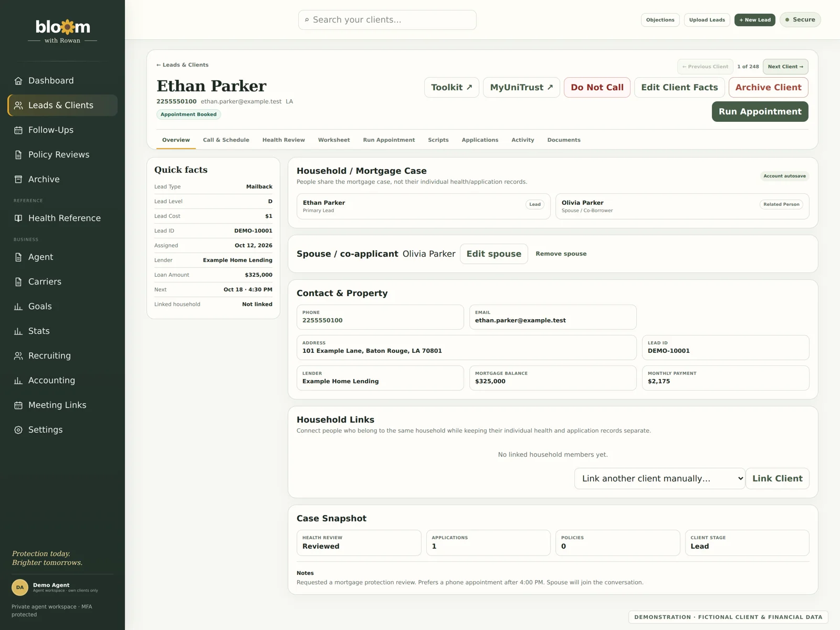Open the Link another client manually dropdown
Screen dimensions: 840x630
tap(660, 478)
